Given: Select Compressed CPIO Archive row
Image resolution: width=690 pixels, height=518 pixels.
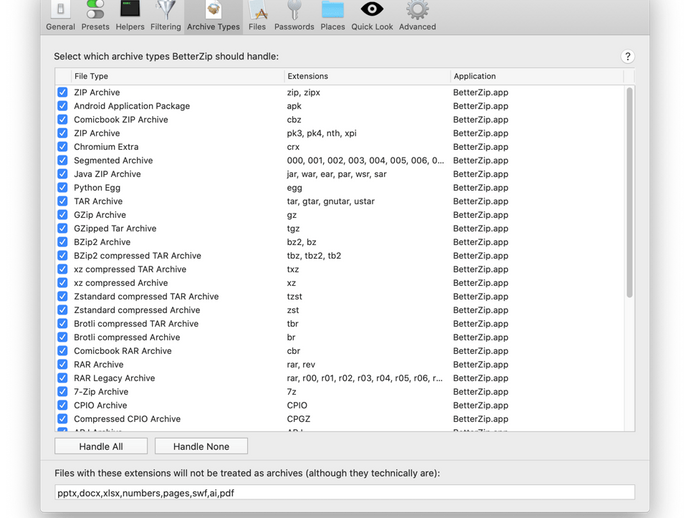Looking at the screenshot, I should pos(339,419).
